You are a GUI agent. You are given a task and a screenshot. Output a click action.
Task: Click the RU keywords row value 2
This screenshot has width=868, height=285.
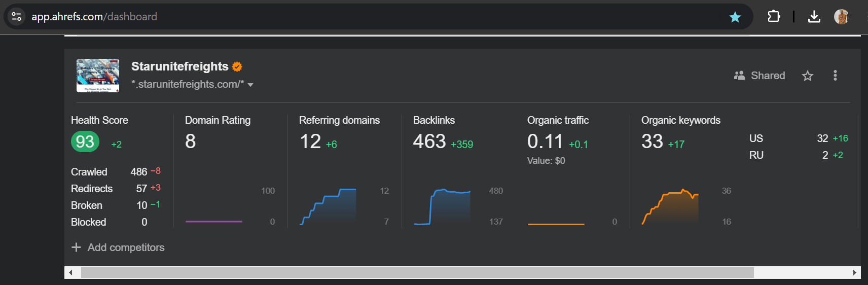coord(825,155)
